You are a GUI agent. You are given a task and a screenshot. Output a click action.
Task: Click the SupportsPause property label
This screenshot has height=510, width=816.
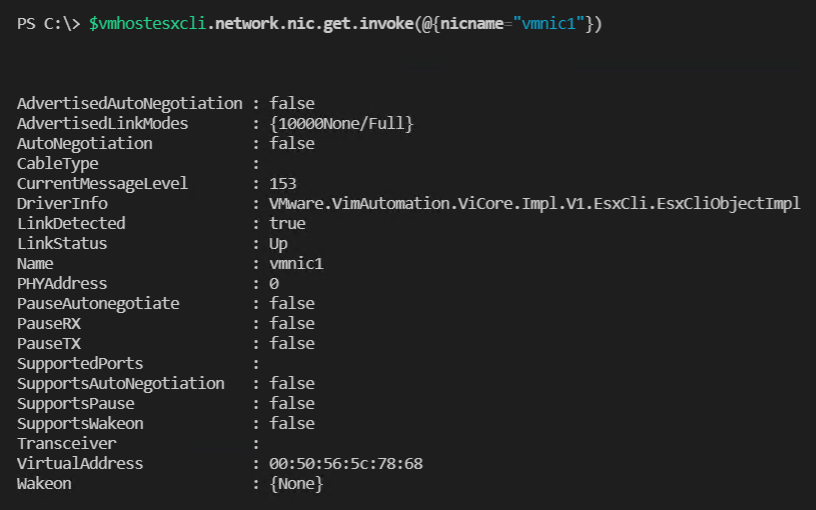75,403
